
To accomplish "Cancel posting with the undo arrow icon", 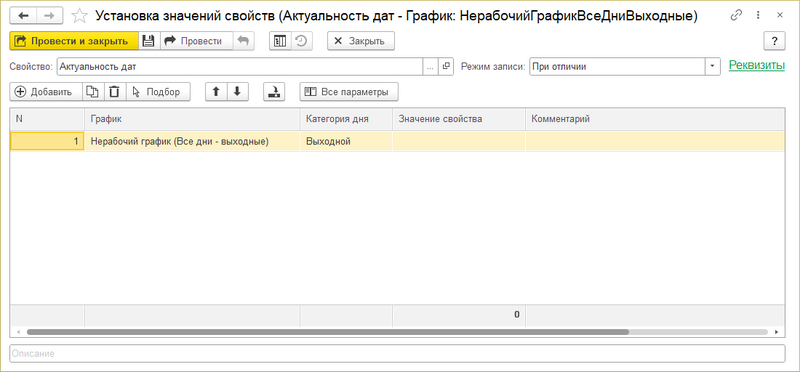I will coord(243,41).
